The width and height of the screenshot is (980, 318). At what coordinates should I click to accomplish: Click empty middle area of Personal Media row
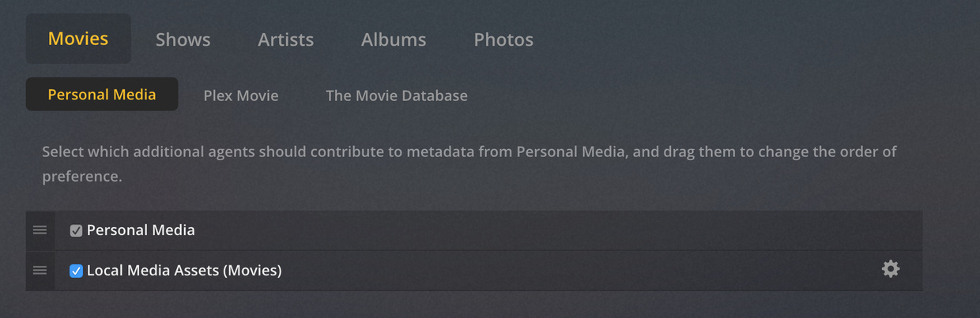click(x=514, y=230)
